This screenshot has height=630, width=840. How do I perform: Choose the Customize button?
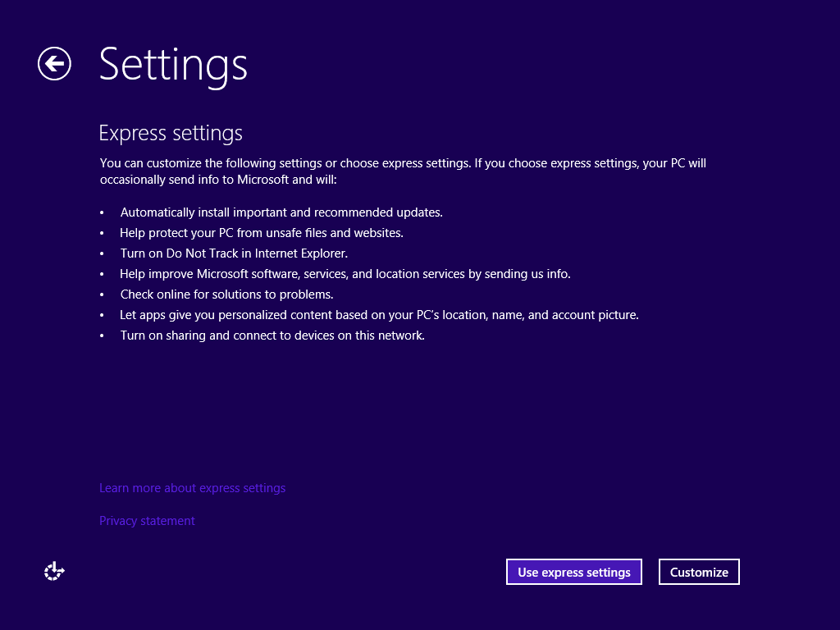(x=699, y=572)
